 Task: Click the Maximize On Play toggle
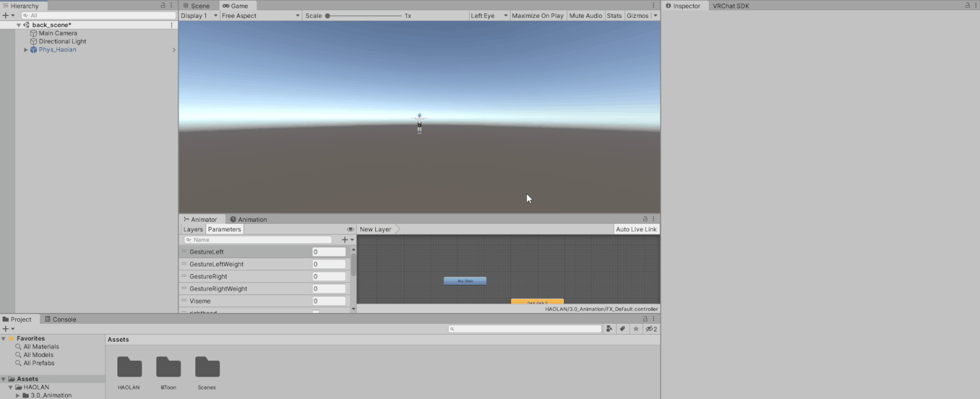[x=538, y=15]
